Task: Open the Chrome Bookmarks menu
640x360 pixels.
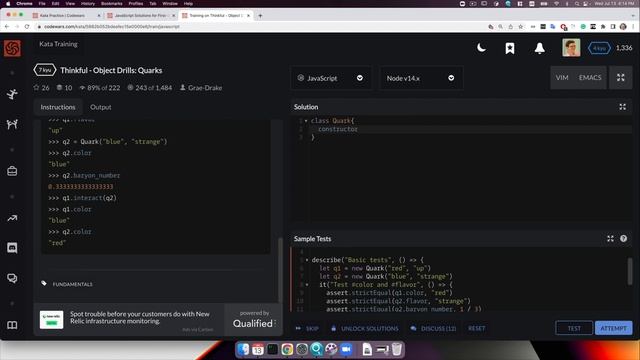Action: coord(111,3)
